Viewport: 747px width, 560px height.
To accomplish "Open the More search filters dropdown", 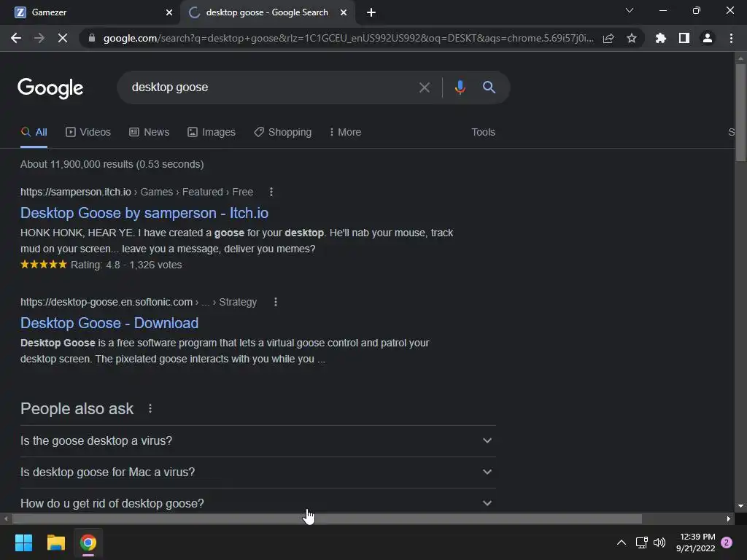I will (345, 132).
